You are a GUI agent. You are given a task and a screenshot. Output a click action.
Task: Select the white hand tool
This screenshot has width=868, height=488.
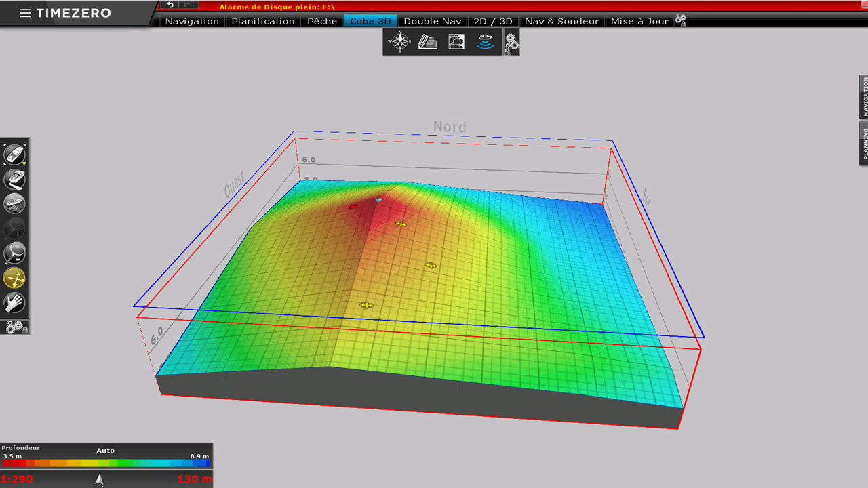coord(14,302)
